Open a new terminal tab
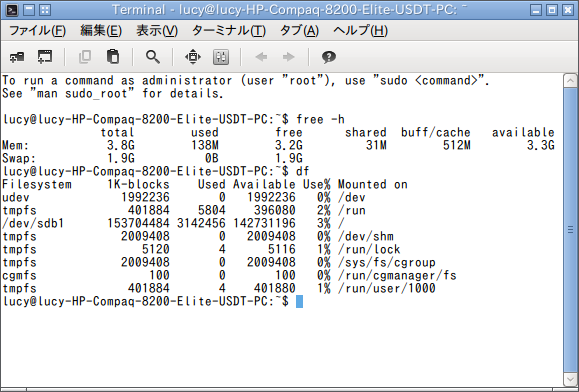 pos(17,57)
